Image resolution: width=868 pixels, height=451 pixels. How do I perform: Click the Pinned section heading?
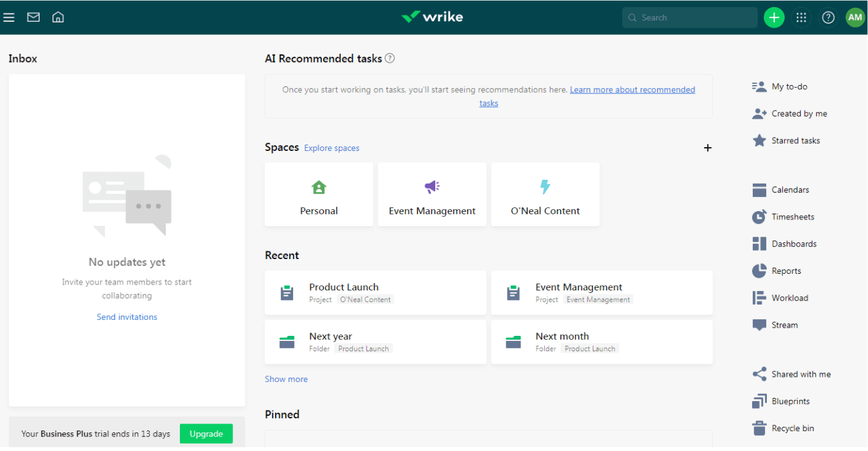click(x=282, y=415)
